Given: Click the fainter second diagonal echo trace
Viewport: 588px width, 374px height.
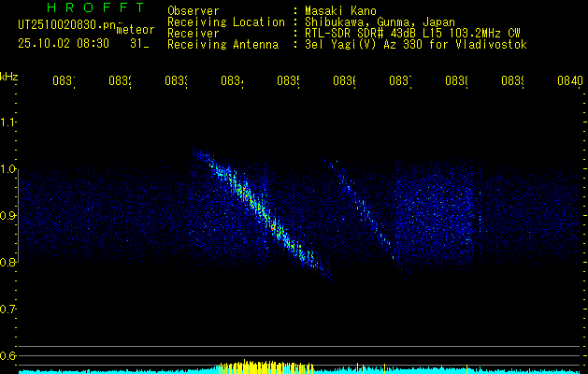Looking at the screenshot, I should point(360,207).
